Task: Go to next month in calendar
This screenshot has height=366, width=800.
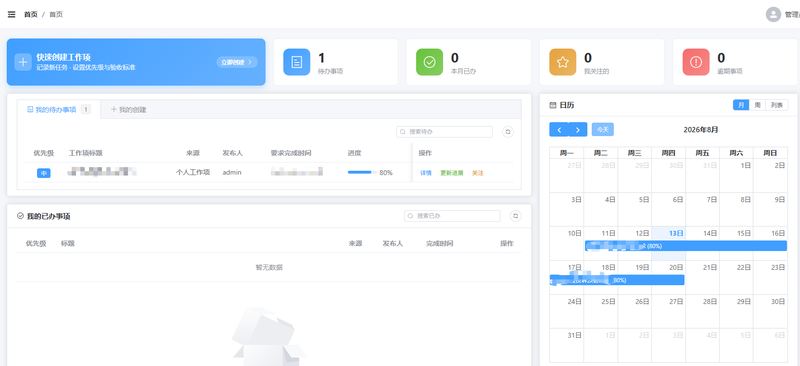Action: (x=578, y=130)
